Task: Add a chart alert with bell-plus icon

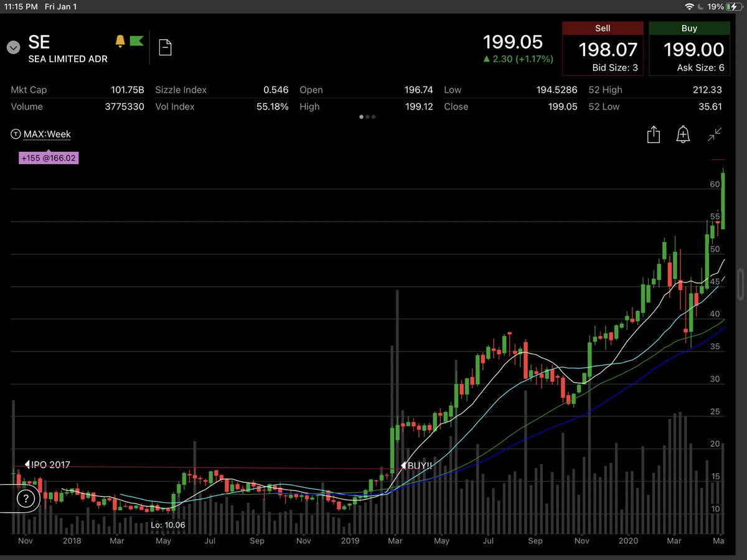Action: pos(683,134)
